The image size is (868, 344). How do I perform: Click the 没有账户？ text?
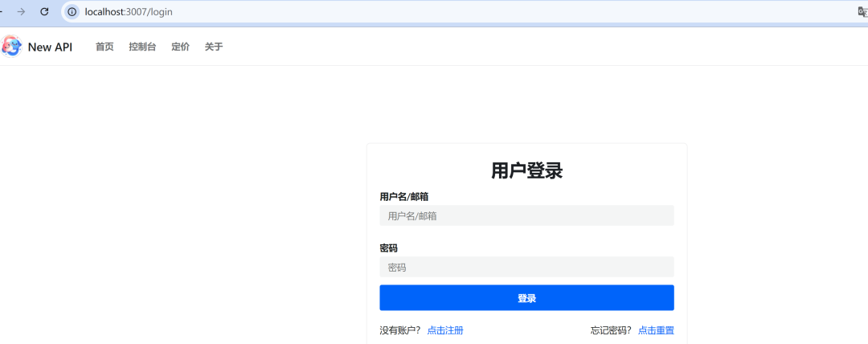400,330
